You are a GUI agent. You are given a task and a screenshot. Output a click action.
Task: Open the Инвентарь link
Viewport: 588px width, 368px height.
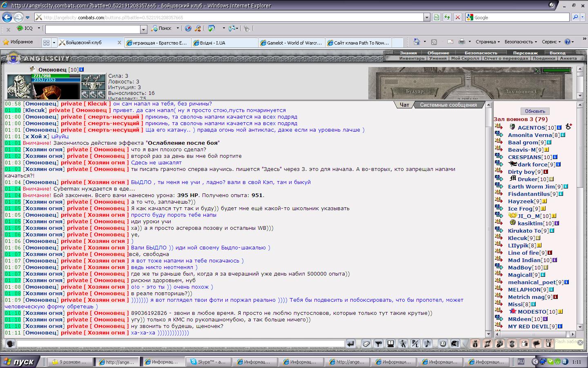click(x=412, y=58)
